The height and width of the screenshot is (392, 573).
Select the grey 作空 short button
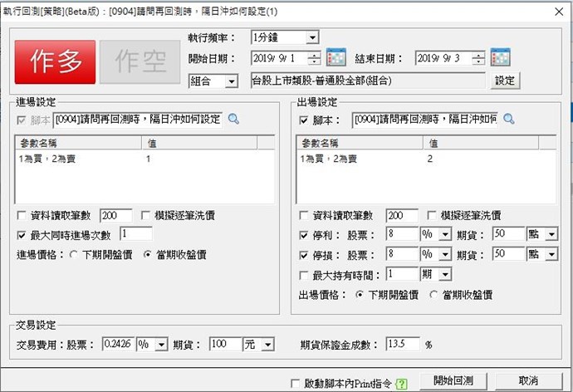pyautogui.click(x=140, y=61)
